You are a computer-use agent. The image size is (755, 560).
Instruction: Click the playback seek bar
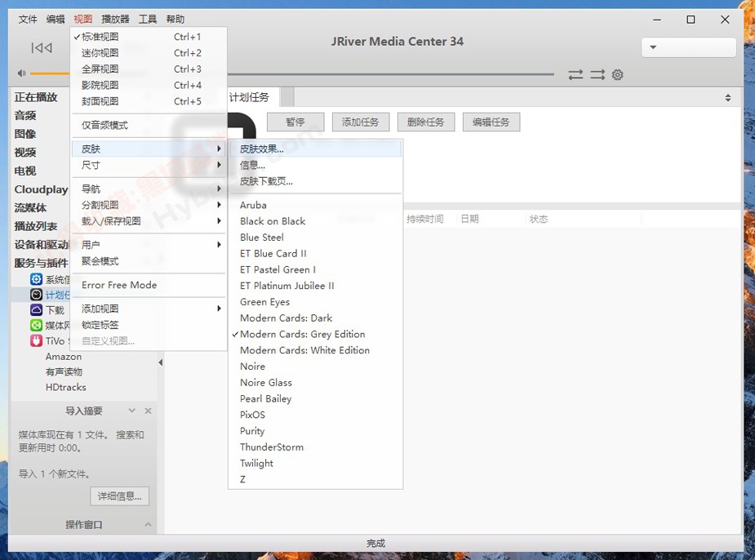click(x=390, y=74)
